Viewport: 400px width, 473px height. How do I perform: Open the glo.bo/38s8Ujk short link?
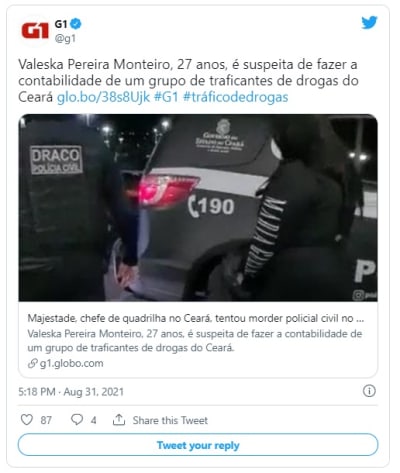click(103, 97)
